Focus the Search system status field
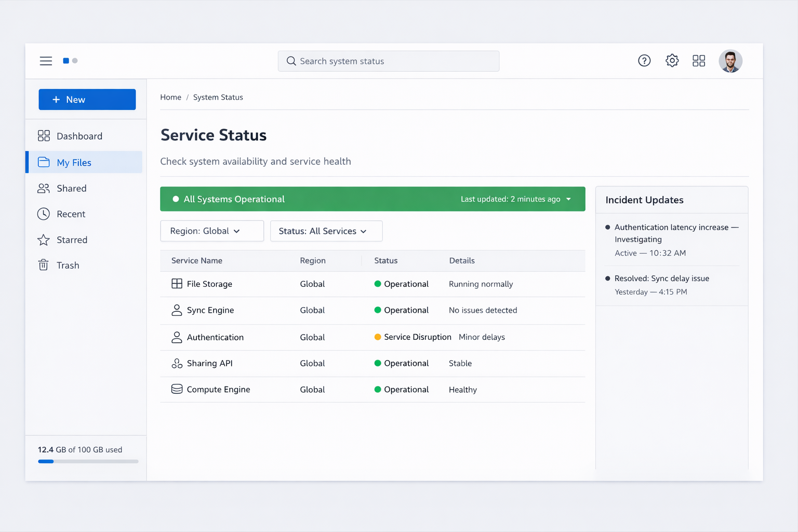This screenshot has height=532, width=798. tap(389, 61)
